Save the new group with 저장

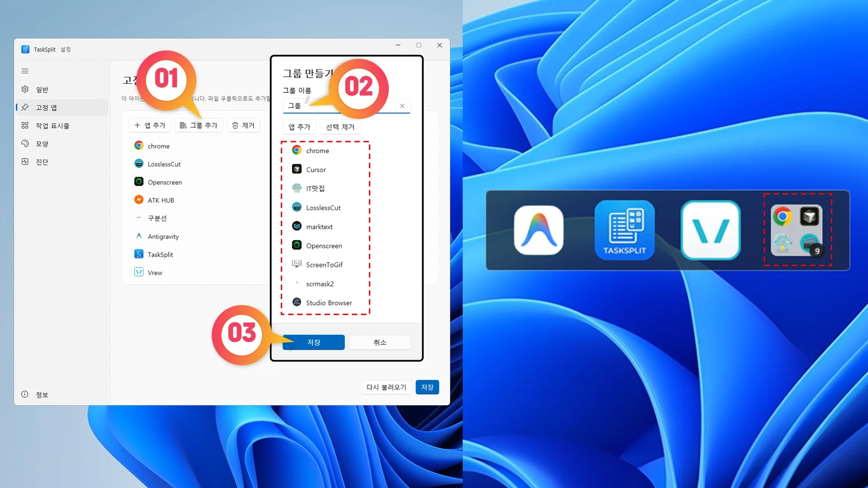pyautogui.click(x=314, y=342)
